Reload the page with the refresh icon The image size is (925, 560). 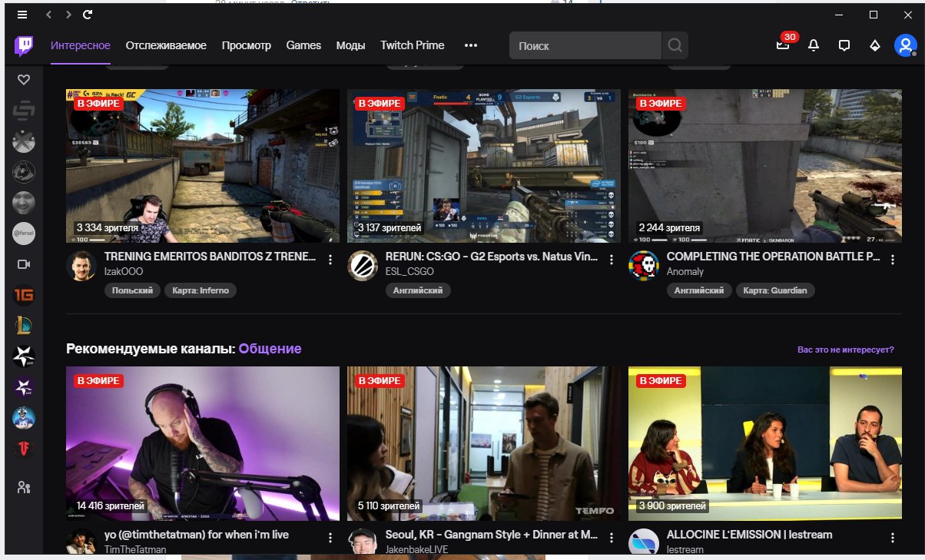pyautogui.click(x=88, y=15)
